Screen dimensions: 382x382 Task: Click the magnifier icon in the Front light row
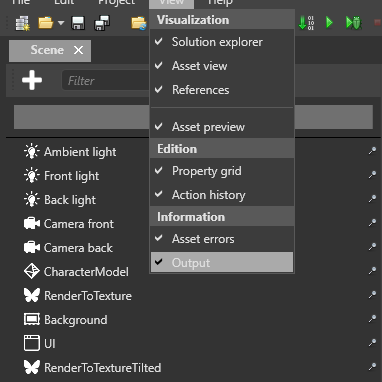pyautogui.click(x=372, y=175)
